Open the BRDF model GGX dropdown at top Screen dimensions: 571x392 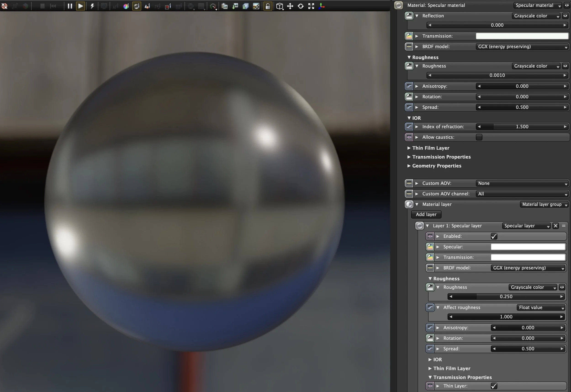[522, 47]
